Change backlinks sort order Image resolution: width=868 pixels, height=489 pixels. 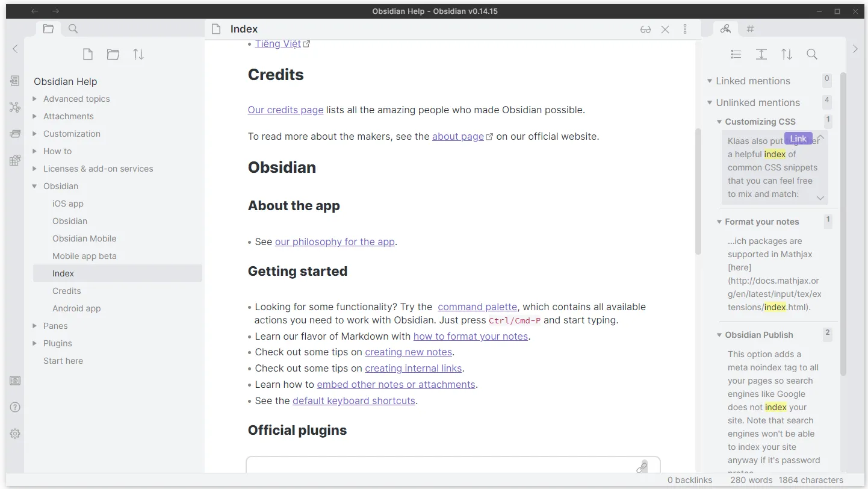(787, 54)
